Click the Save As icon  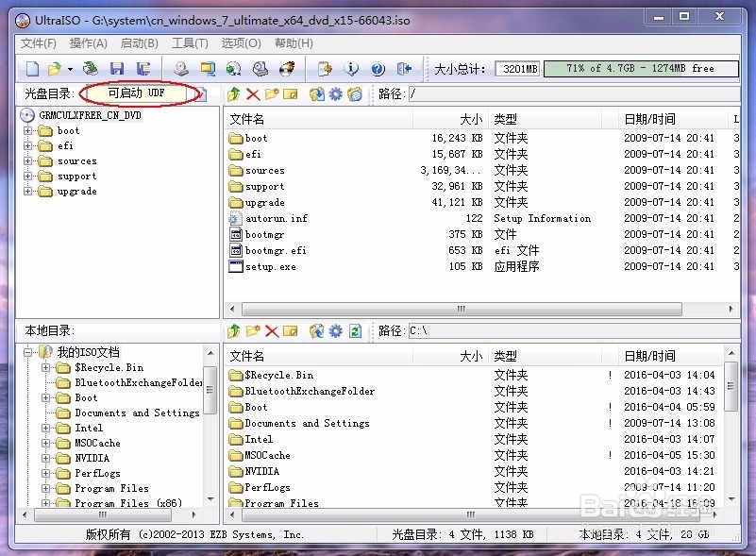coord(143,69)
